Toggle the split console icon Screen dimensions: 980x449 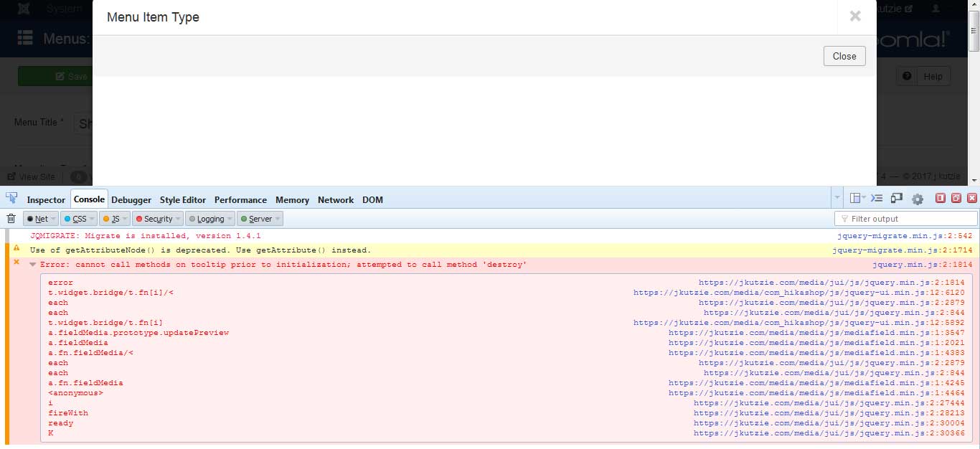[876, 199]
